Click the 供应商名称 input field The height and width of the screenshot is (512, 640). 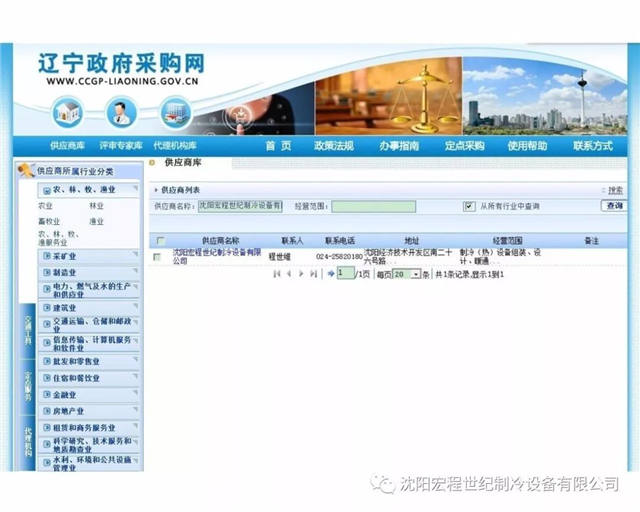(240, 206)
